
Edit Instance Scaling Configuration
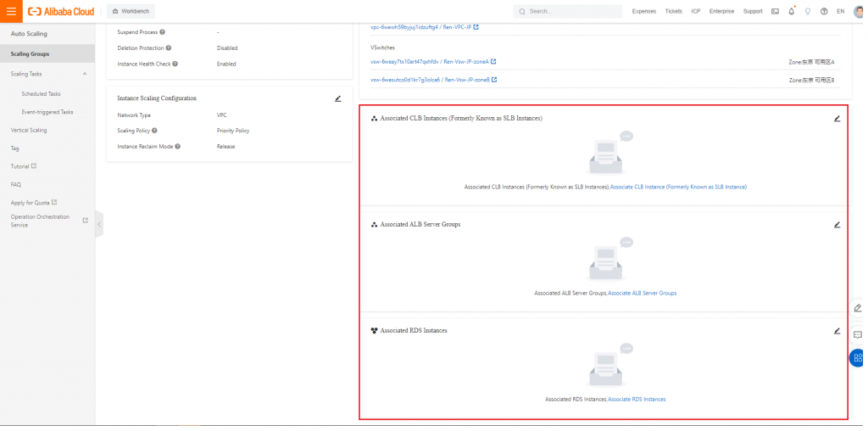point(338,98)
